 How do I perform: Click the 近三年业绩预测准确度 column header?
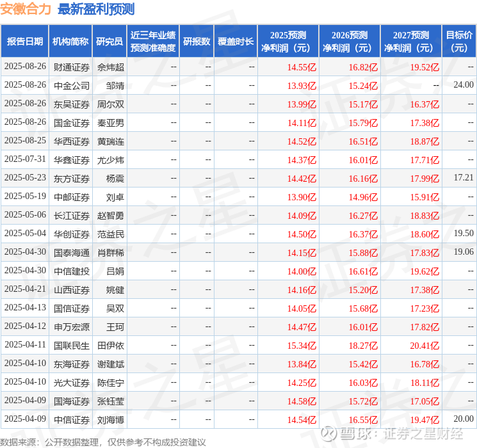click(153, 42)
